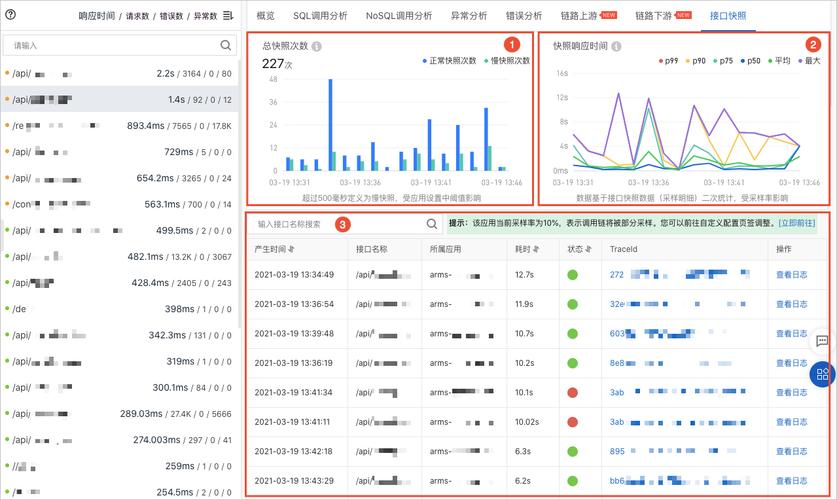Open TraceId starting with 32e
The width and height of the screenshot is (837, 500).
point(678,304)
